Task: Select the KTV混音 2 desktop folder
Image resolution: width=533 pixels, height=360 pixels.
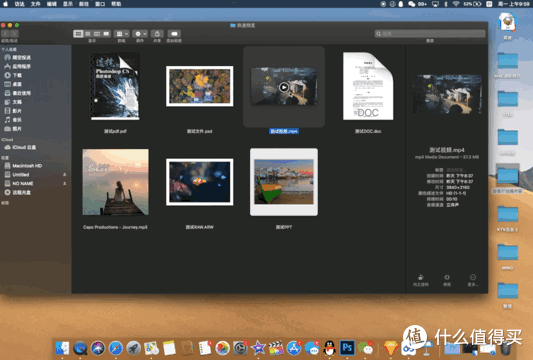Action: [x=508, y=219]
